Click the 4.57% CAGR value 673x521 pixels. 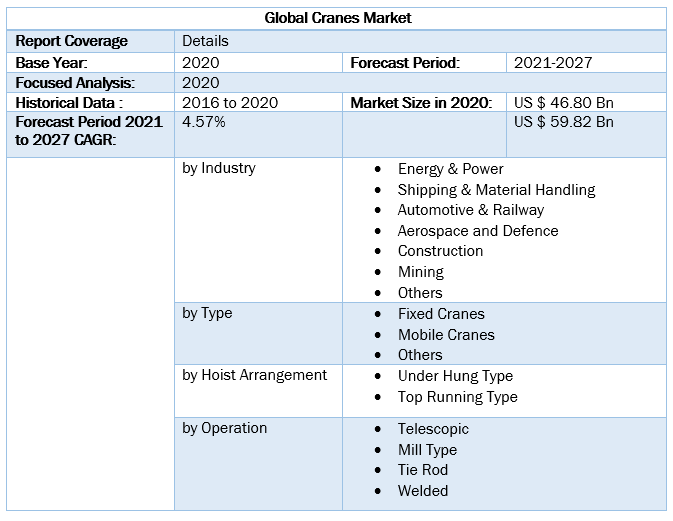[x=204, y=122]
